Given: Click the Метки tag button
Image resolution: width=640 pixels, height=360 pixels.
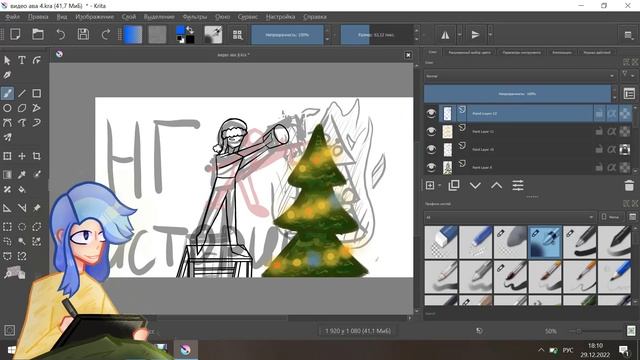Looking at the screenshot, I should click(611, 217).
